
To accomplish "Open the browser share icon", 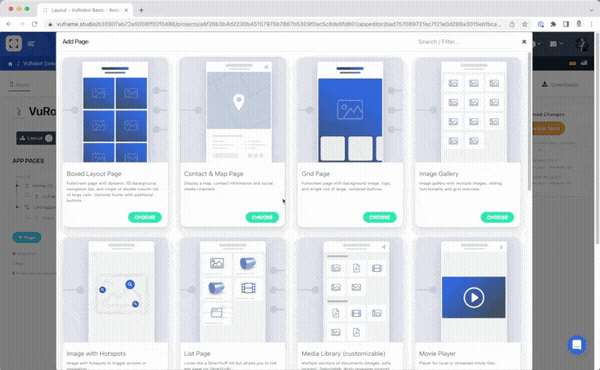I will [512, 24].
